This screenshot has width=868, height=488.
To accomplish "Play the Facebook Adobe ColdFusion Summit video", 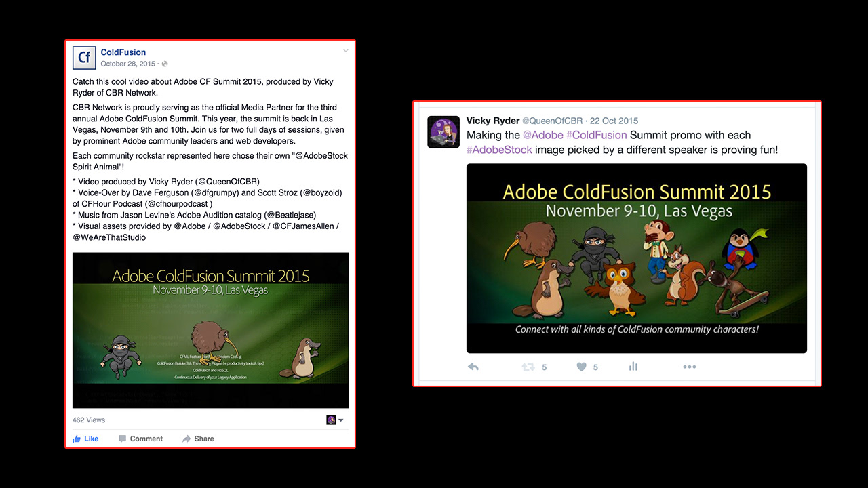I will [x=210, y=330].
